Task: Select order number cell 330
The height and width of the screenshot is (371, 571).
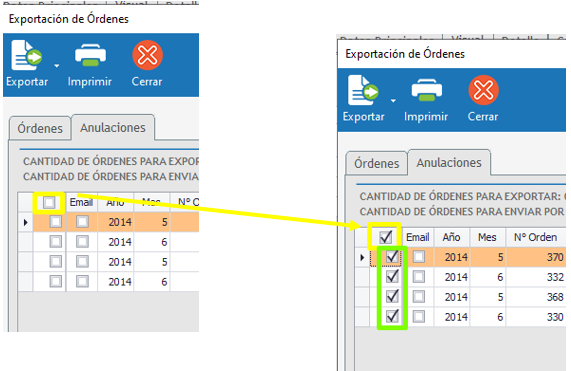Action: (536, 317)
